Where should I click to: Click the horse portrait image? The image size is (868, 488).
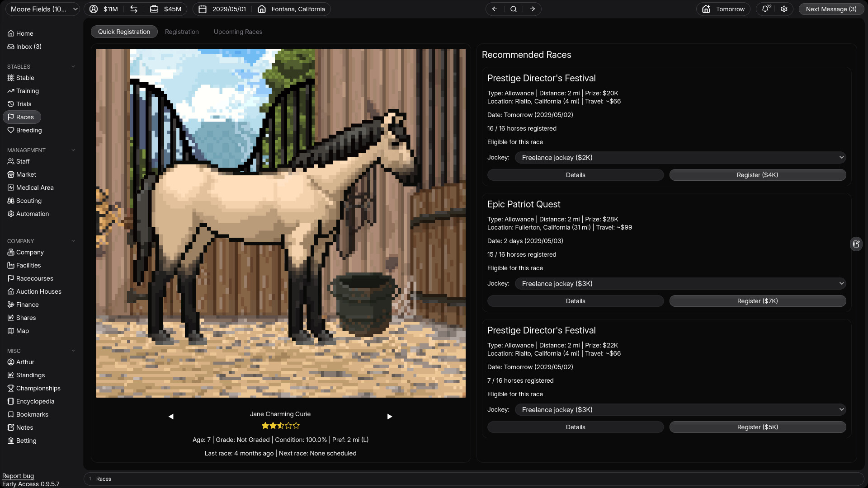281,223
